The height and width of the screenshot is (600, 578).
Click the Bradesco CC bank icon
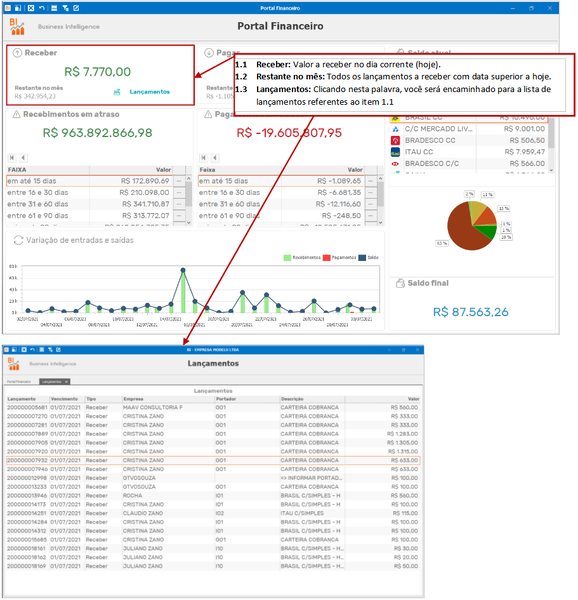click(x=395, y=140)
